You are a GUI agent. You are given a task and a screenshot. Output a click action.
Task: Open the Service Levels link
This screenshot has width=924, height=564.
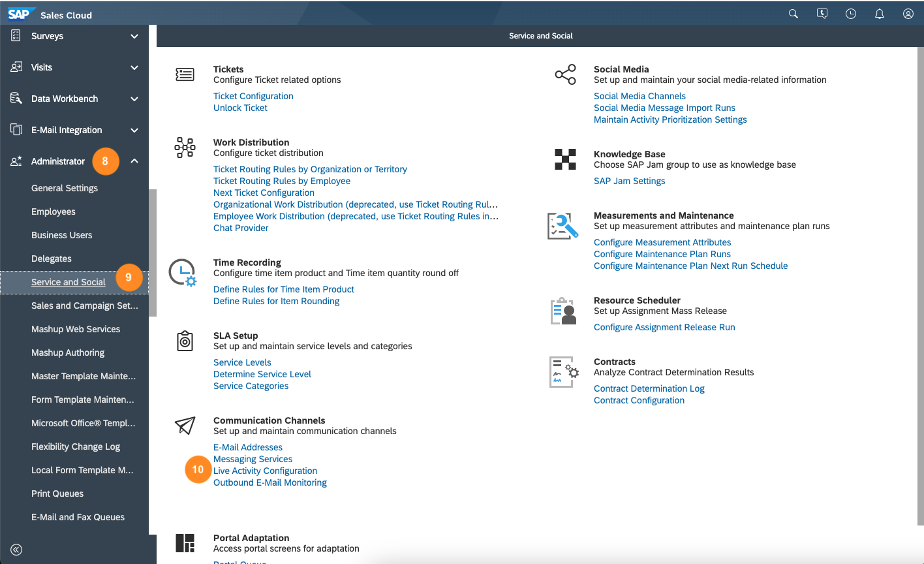coord(242,362)
